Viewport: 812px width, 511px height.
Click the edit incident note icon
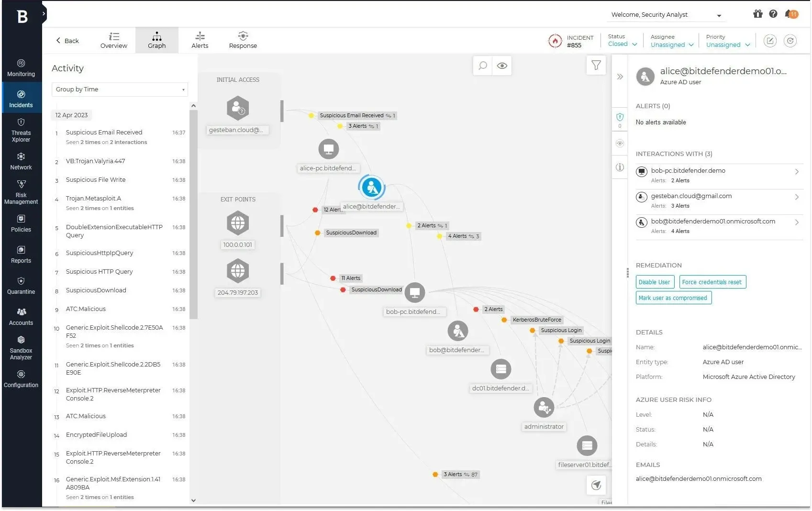click(769, 41)
